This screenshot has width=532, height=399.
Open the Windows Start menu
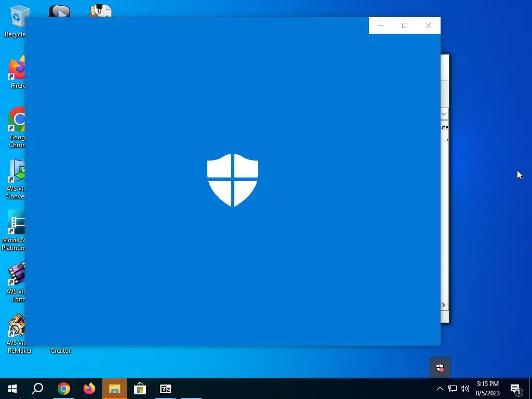[12, 389]
